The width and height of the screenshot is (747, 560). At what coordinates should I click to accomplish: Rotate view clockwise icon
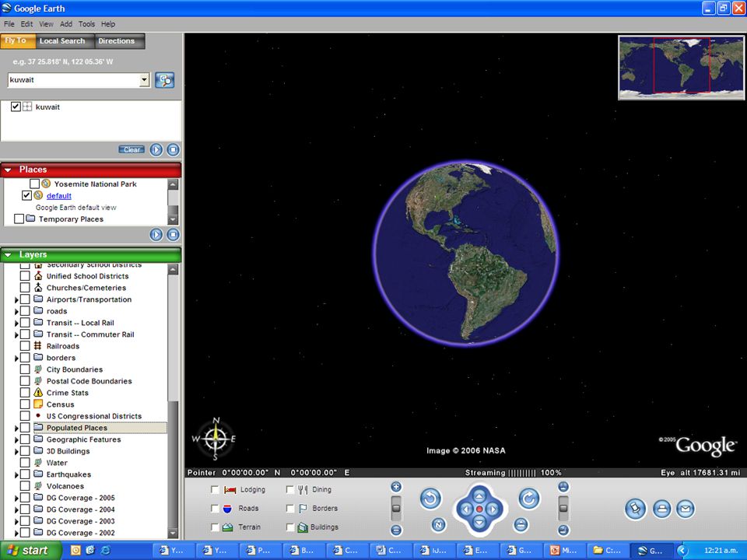click(529, 499)
